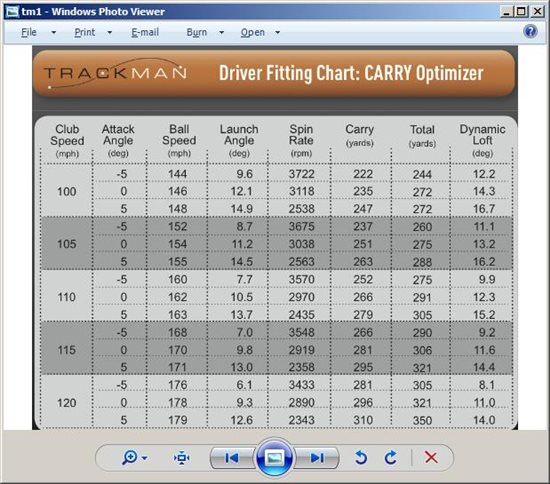Rotate the image counterclockwise

pyautogui.click(x=361, y=457)
